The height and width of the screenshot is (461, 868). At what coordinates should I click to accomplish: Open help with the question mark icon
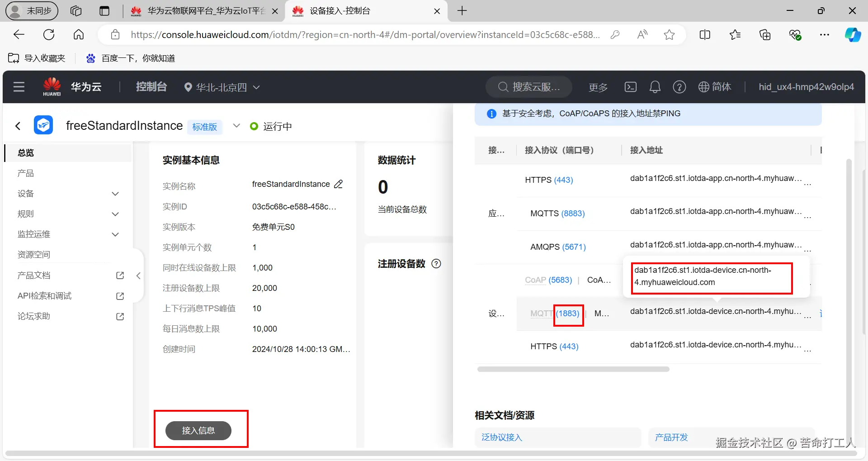coord(679,87)
